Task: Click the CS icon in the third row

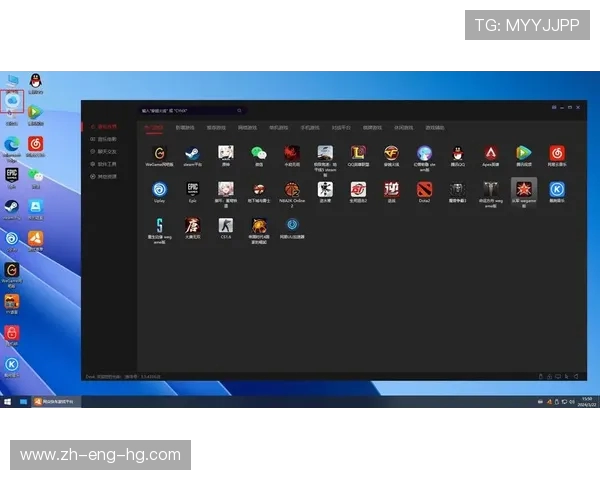Action: pyautogui.click(x=226, y=225)
